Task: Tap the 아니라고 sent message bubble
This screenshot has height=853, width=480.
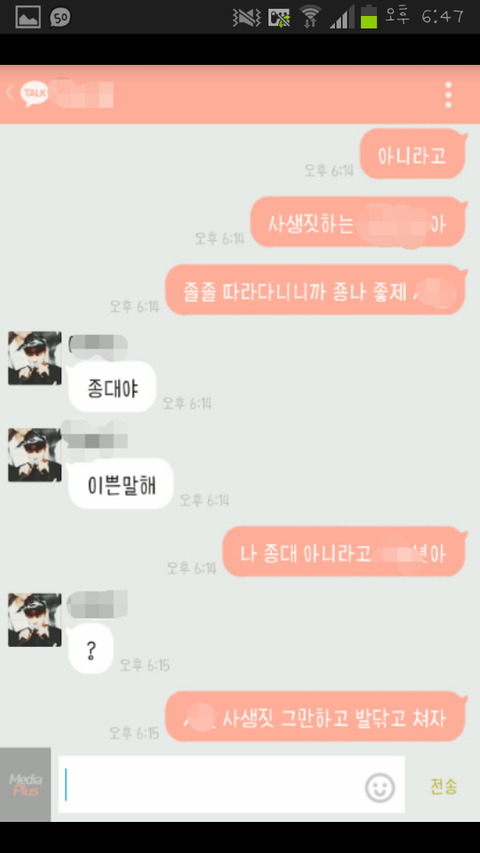Action: (413, 154)
